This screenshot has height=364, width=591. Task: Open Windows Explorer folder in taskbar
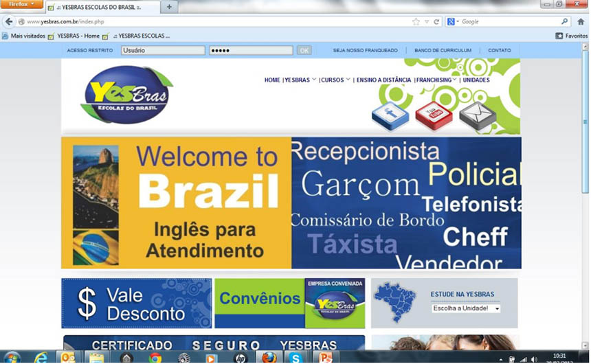(x=96, y=357)
